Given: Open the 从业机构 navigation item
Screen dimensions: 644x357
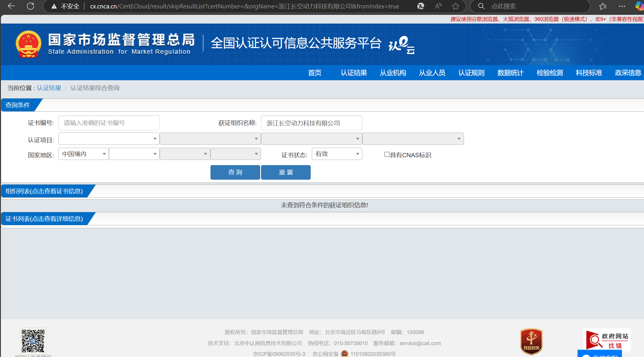Looking at the screenshot, I should pos(393,73).
